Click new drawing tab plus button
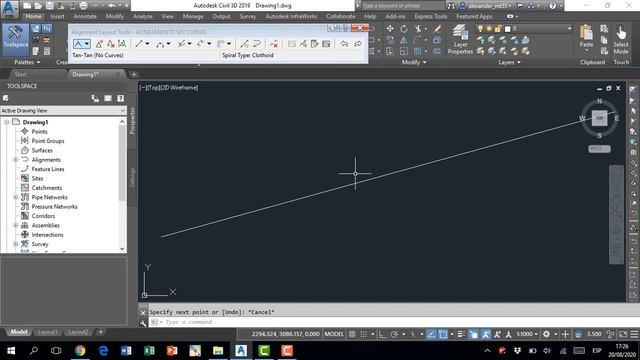 click(x=134, y=75)
